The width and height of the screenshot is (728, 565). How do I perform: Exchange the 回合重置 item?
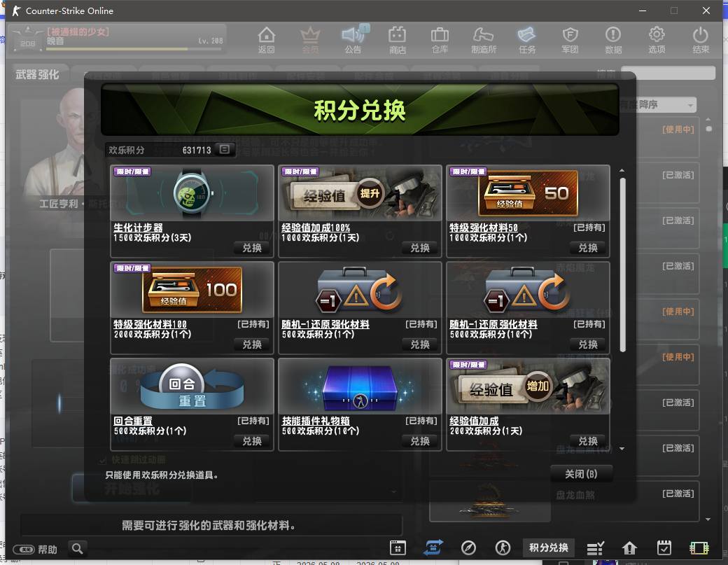coord(252,441)
